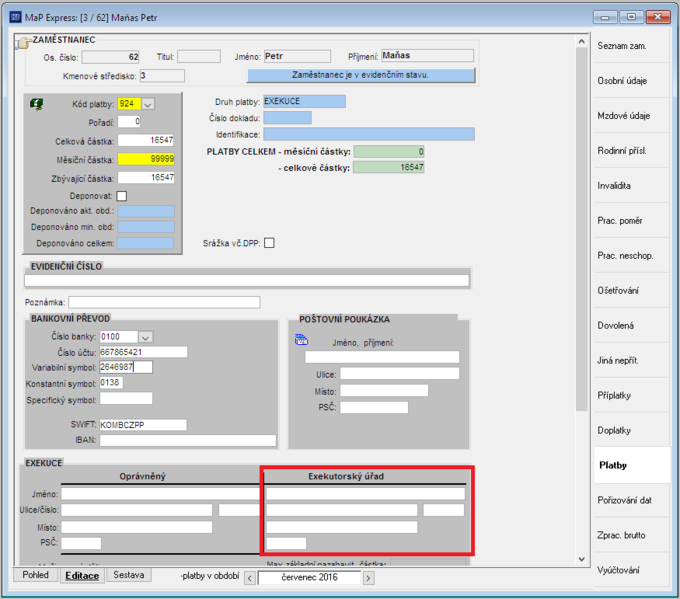
Task: Click the vertical scrollbar thumb of the form
Action: pos(582,229)
